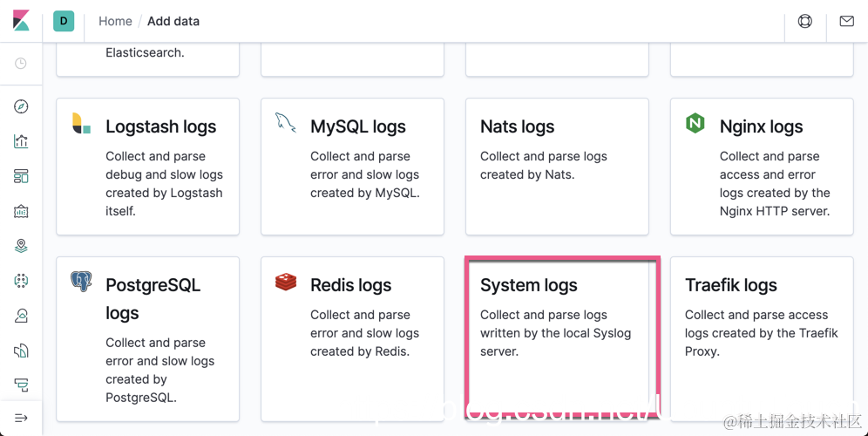
Task: Open the Help menu icon
Action: pos(805,21)
